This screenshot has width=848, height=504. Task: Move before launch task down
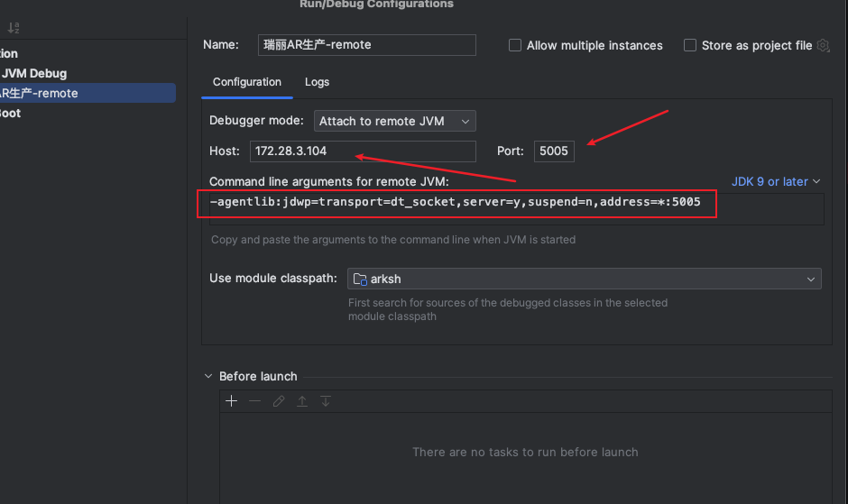[326, 401]
